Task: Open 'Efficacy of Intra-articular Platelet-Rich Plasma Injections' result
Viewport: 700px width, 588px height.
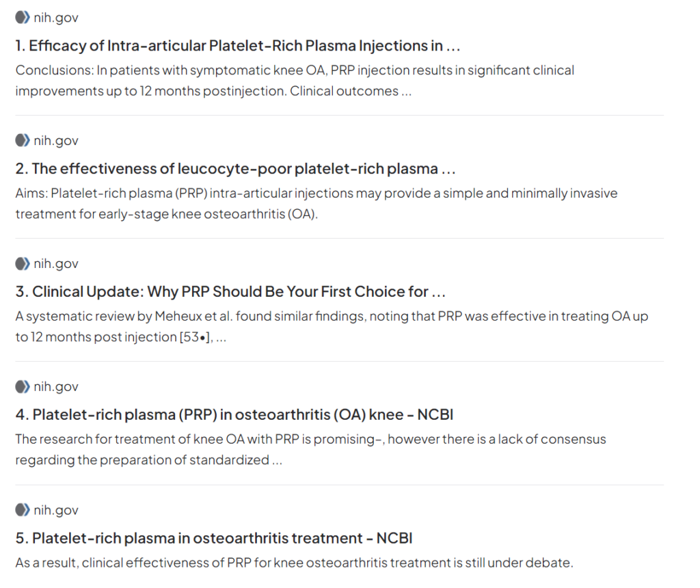Action: click(239, 46)
